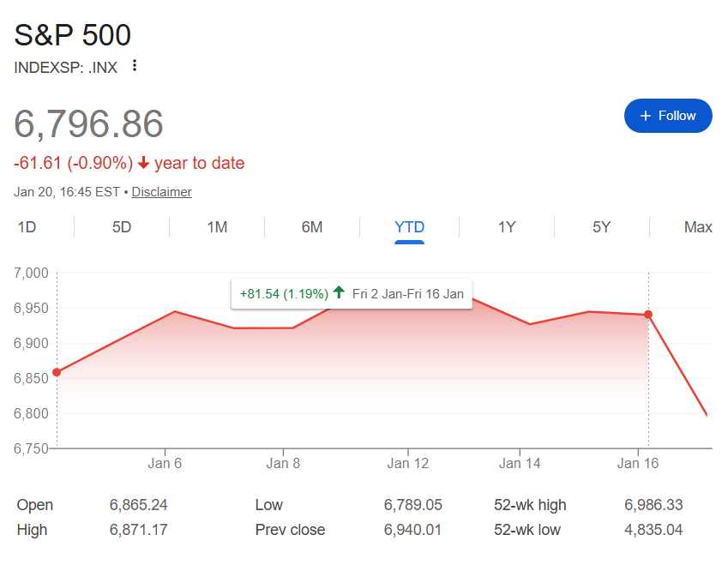Screen dimensions: 728x571
Task: Click the Follow button
Action: [668, 116]
